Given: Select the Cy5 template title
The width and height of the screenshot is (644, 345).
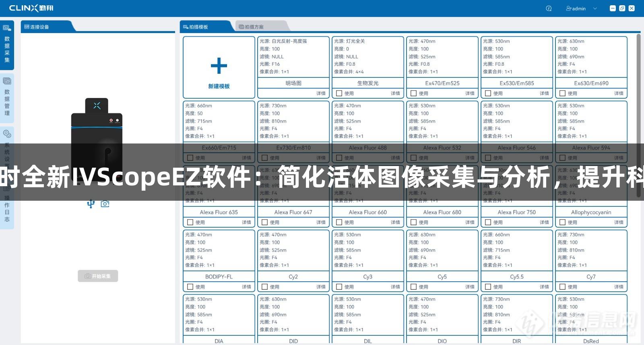Looking at the screenshot, I should coord(442,276).
